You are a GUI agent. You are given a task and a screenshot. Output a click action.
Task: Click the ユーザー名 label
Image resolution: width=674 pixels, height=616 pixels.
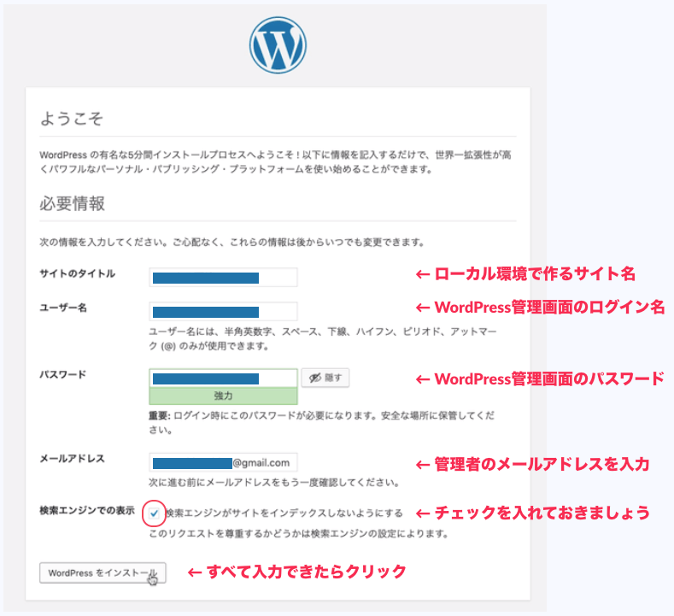pos(63,308)
